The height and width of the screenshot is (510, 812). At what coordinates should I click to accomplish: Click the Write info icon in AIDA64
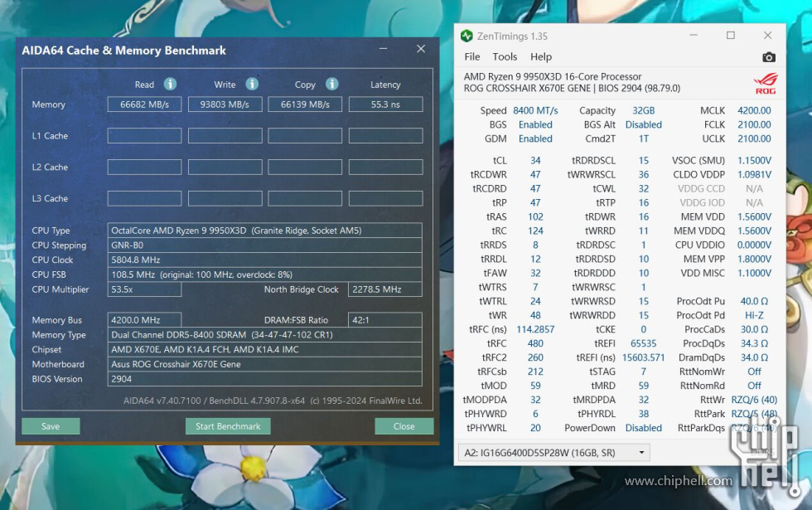pyautogui.click(x=252, y=84)
